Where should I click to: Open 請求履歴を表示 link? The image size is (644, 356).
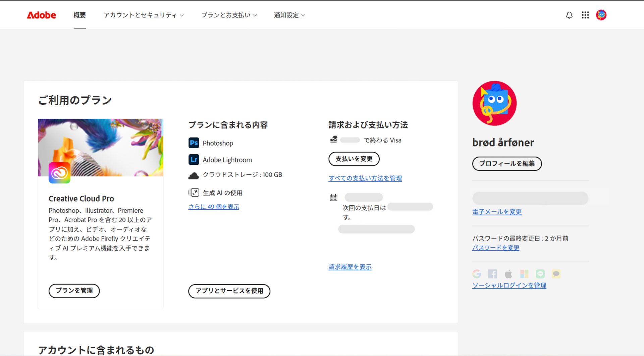click(350, 267)
